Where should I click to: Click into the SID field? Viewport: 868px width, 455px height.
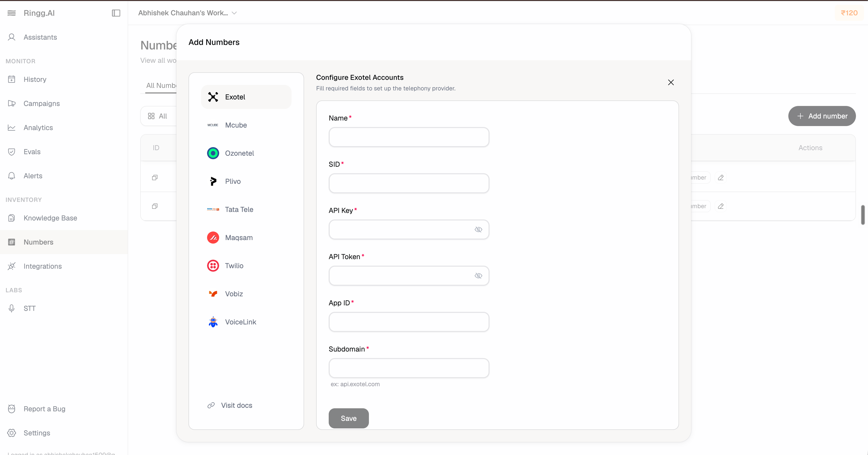pyautogui.click(x=409, y=183)
